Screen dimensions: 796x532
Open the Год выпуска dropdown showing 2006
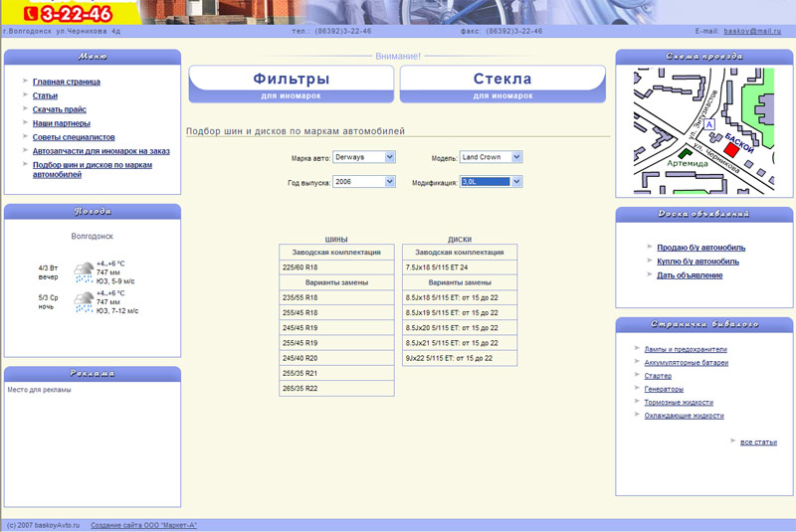(363, 182)
